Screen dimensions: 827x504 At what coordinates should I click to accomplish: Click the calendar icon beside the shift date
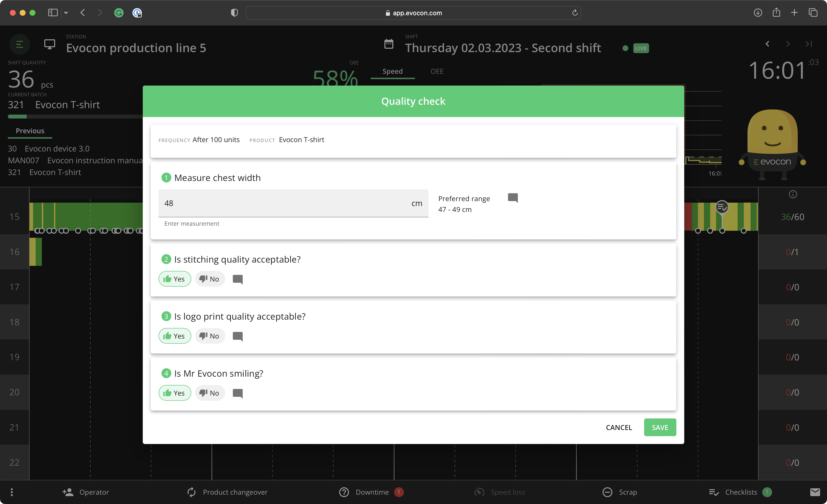coord(389,44)
